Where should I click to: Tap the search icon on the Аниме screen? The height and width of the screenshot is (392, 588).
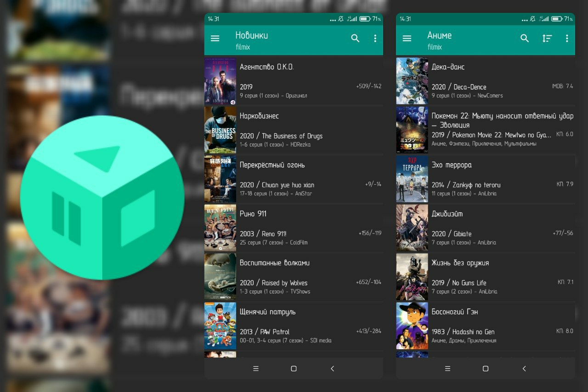coord(525,39)
